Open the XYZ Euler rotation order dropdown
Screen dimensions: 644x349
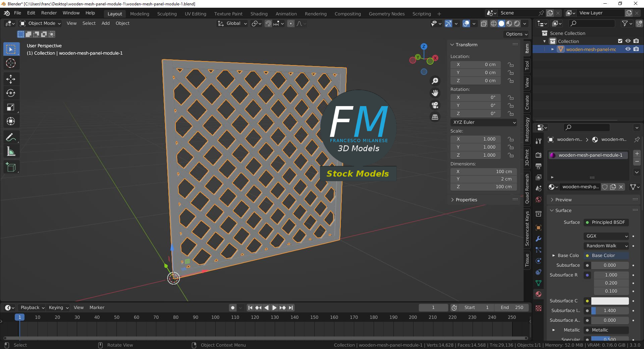pyautogui.click(x=483, y=122)
